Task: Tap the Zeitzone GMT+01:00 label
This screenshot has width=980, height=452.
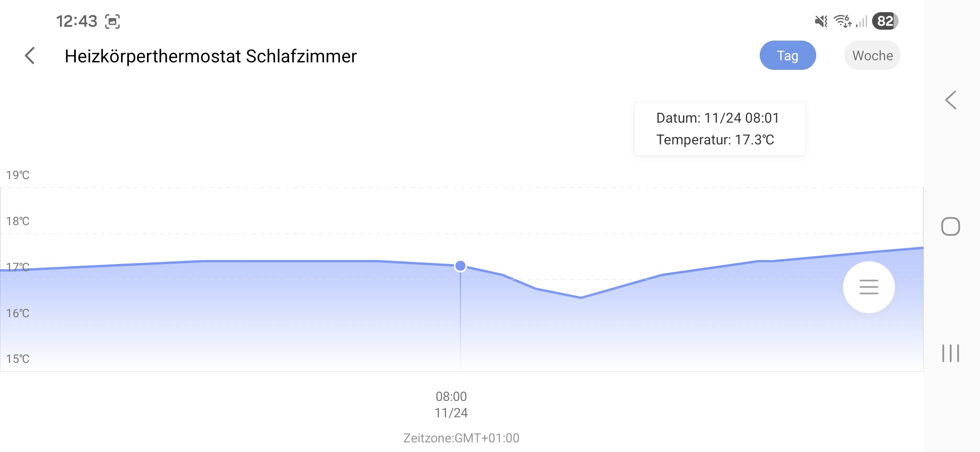Action: (x=461, y=438)
